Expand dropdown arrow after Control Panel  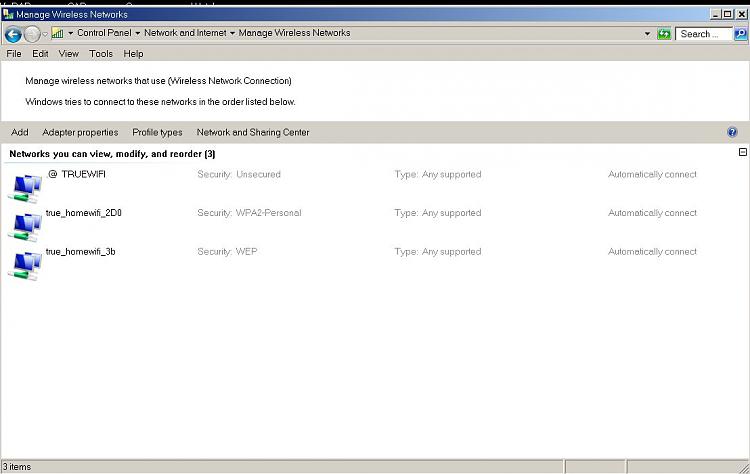(x=137, y=33)
